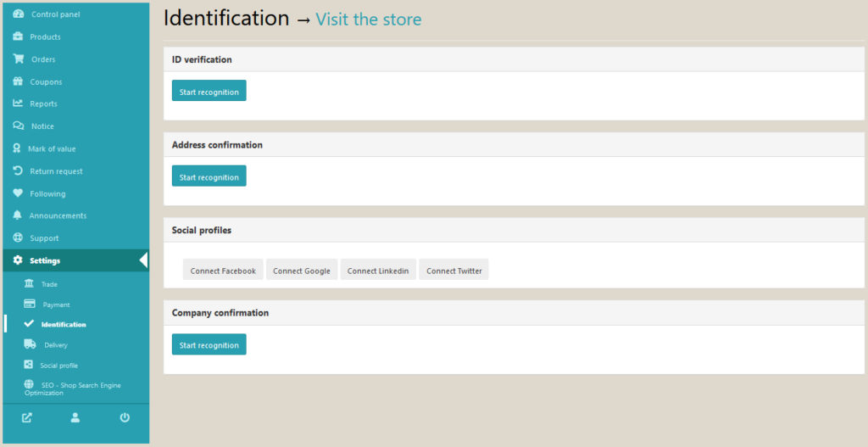
Task: Open the Return request menu item
Action: pyautogui.click(x=56, y=171)
